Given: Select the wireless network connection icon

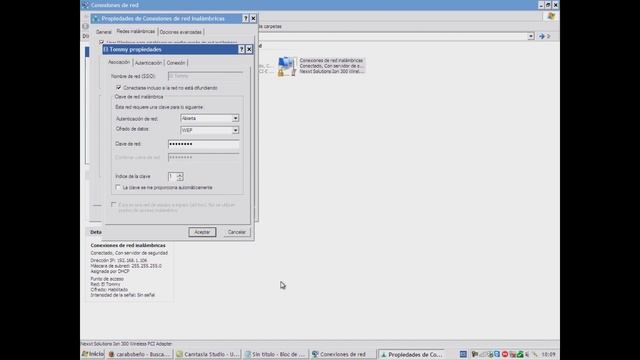Looking at the screenshot, I should pyautogui.click(x=286, y=66).
